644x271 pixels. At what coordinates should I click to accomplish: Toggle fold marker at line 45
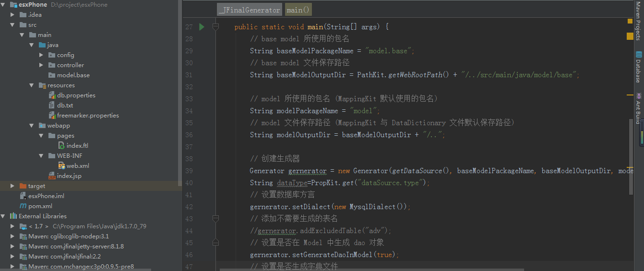(x=215, y=243)
